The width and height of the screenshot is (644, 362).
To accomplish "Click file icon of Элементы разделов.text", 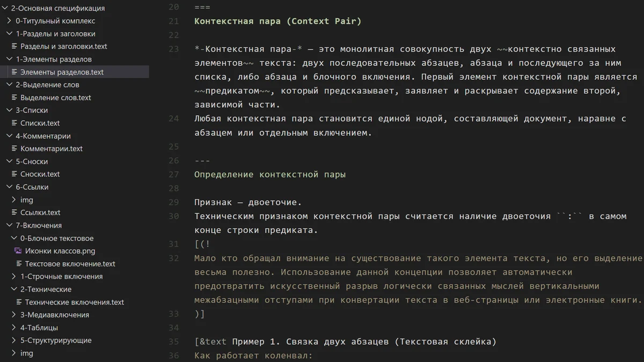I will (x=14, y=72).
